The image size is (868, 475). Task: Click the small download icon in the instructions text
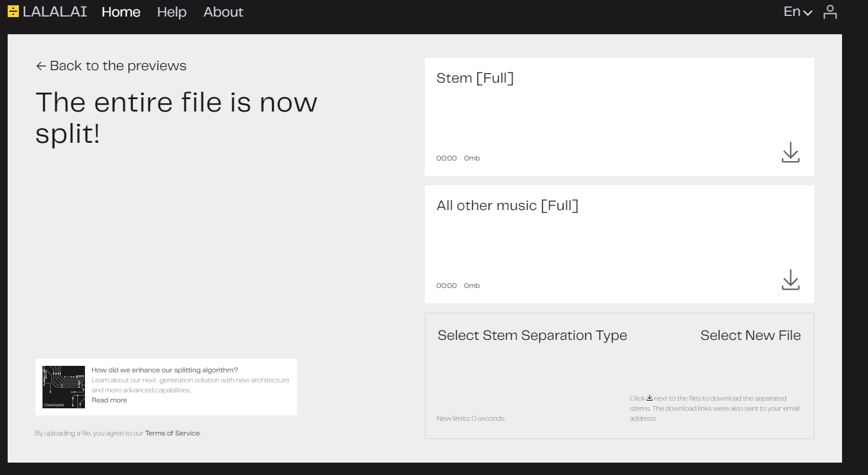click(650, 398)
